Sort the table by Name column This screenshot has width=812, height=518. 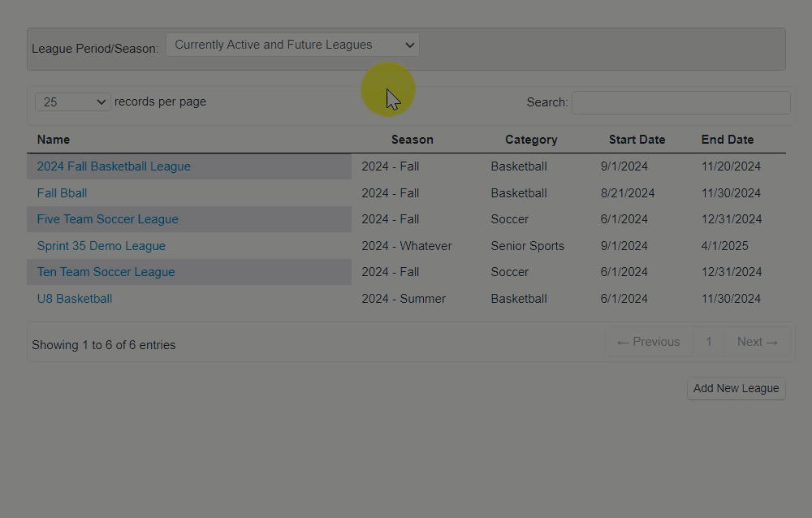(54, 140)
